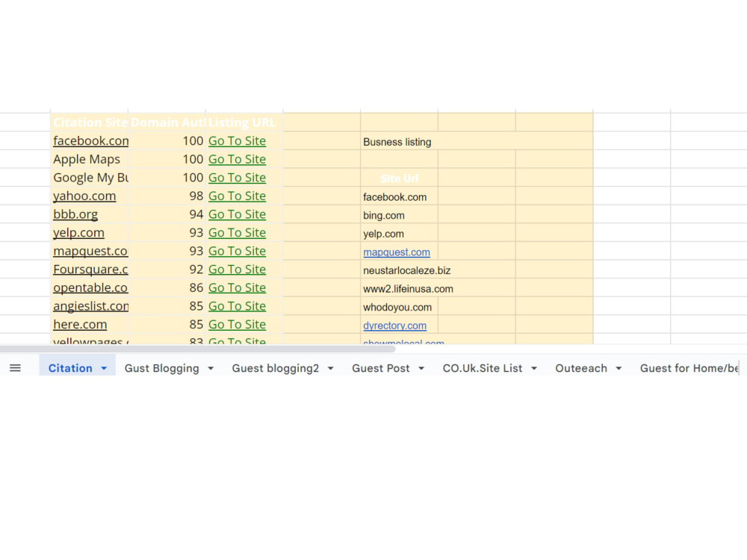Switch to the CO.Uk.Site List tab
747x560 pixels.
482,368
